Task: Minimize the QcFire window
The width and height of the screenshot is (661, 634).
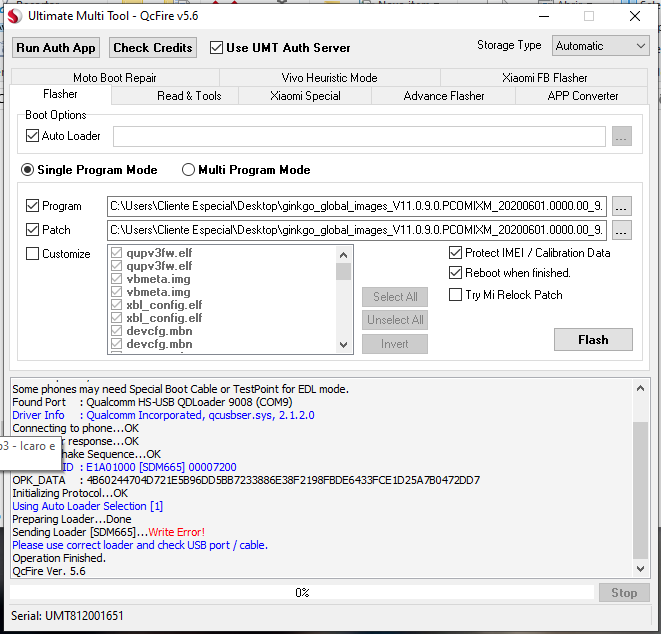Action: pyautogui.click(x=544, y=16)
